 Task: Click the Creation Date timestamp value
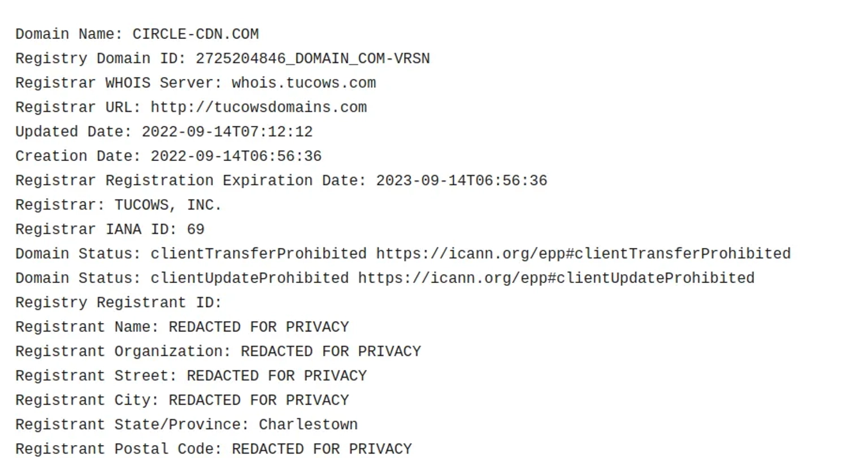pos(236,156)
